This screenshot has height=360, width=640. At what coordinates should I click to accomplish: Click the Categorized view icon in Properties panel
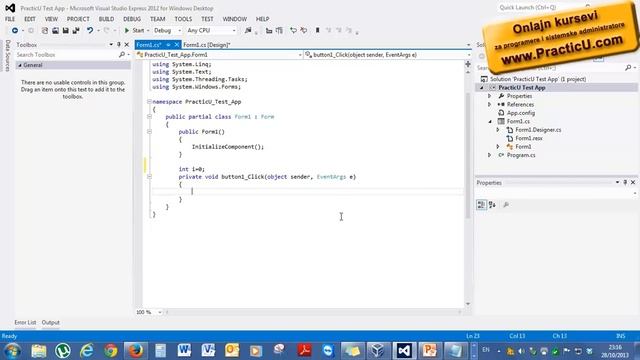(482, 205)
